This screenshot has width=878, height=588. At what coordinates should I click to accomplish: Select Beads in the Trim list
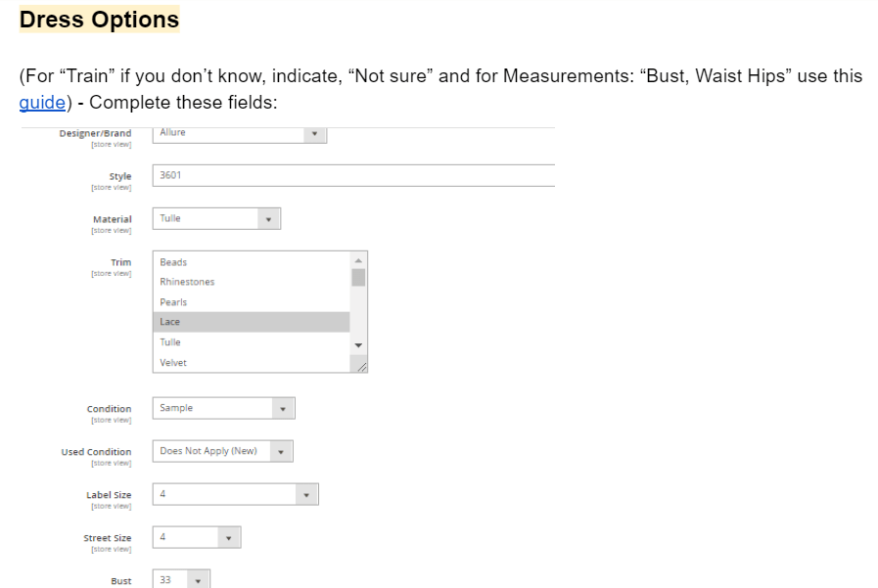tap(251, 262)
